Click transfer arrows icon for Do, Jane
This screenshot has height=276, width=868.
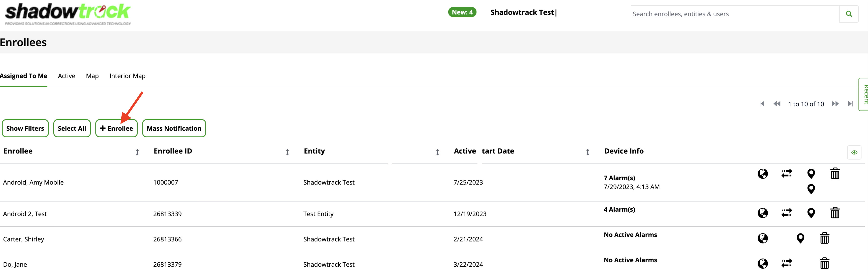pos(786,263)
